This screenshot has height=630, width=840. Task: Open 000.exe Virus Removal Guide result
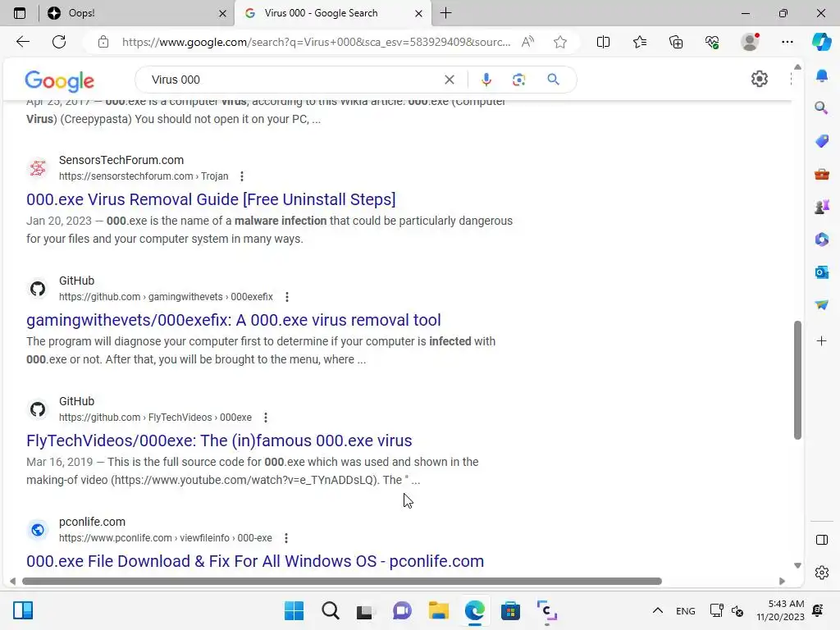(211, 199)
